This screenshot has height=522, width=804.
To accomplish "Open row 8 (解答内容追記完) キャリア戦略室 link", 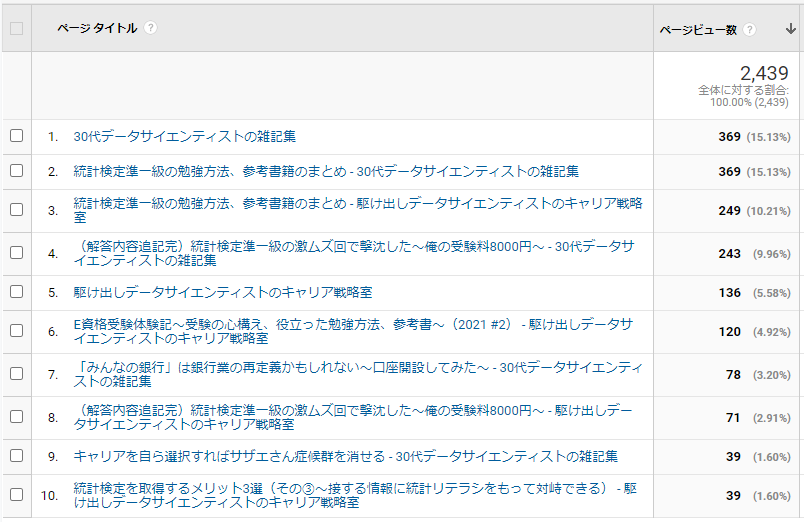I will (353, 417).
